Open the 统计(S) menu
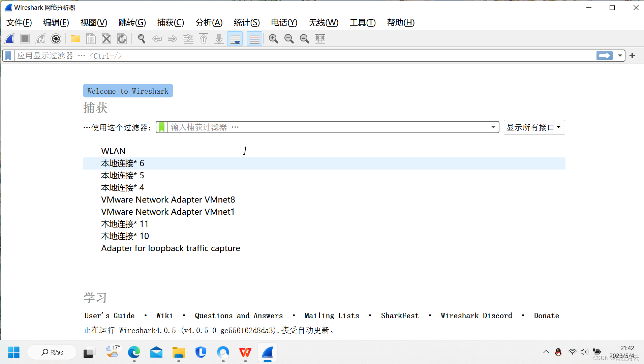 click(247, 23)
